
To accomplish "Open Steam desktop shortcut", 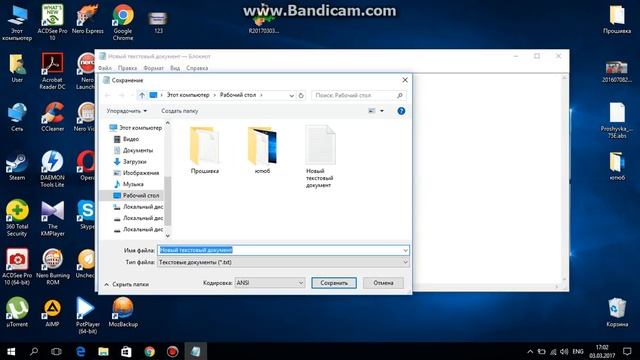I will [17, 166].
